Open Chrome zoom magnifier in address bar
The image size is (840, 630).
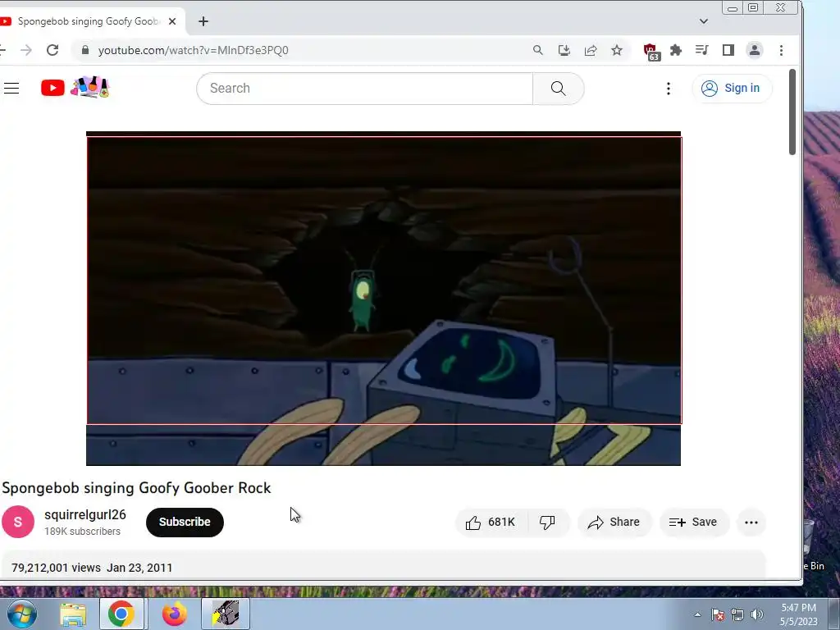coord(538,50)
